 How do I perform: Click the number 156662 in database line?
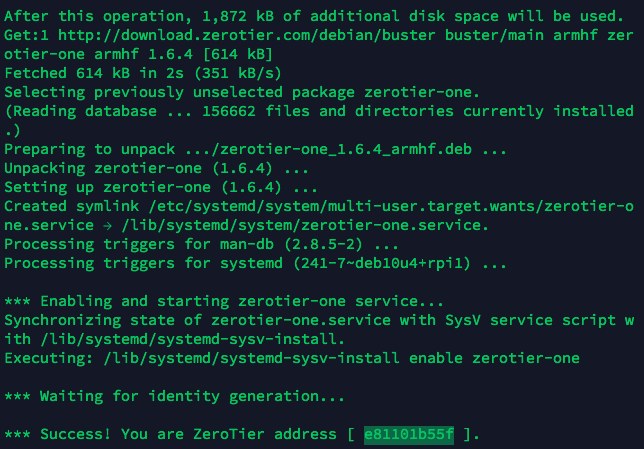click(229, 111)
